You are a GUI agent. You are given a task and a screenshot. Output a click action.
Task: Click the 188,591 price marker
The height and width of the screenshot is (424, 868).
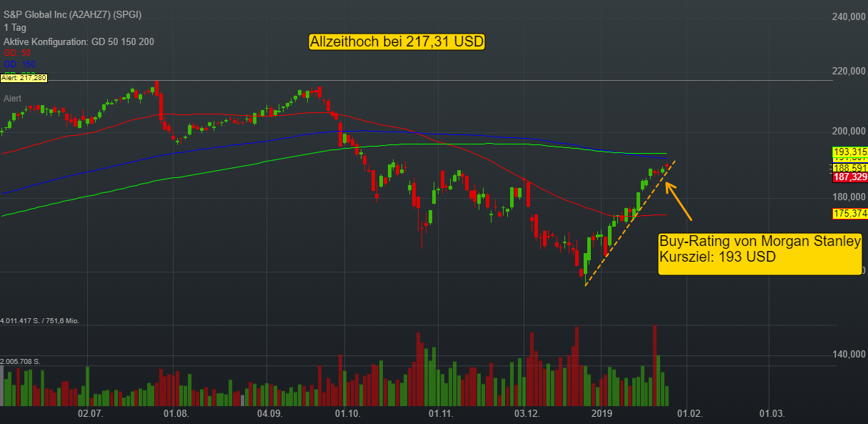pyautogui.click(x=850, y=168)
